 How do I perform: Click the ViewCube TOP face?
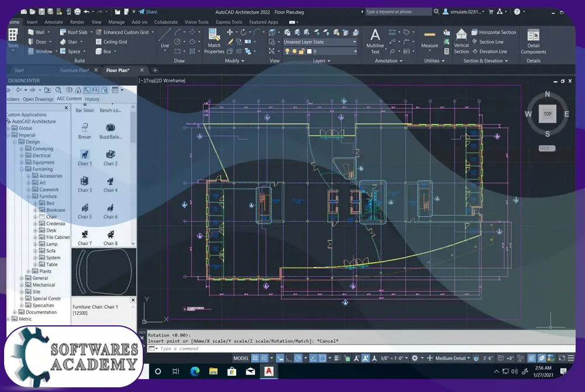pos(548,114)
